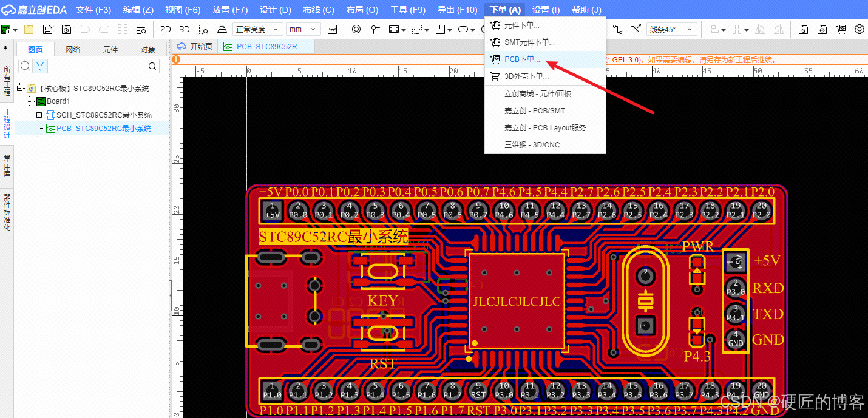Viewport: 868px width, 418px height.
Task: Open the 编辑 (Z) menu
Action: point(138,10)
